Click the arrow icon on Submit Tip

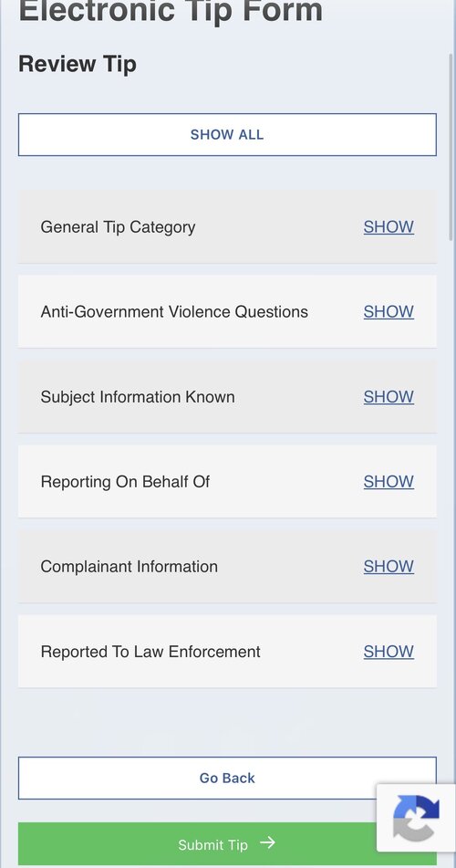[x=268, y=842]
